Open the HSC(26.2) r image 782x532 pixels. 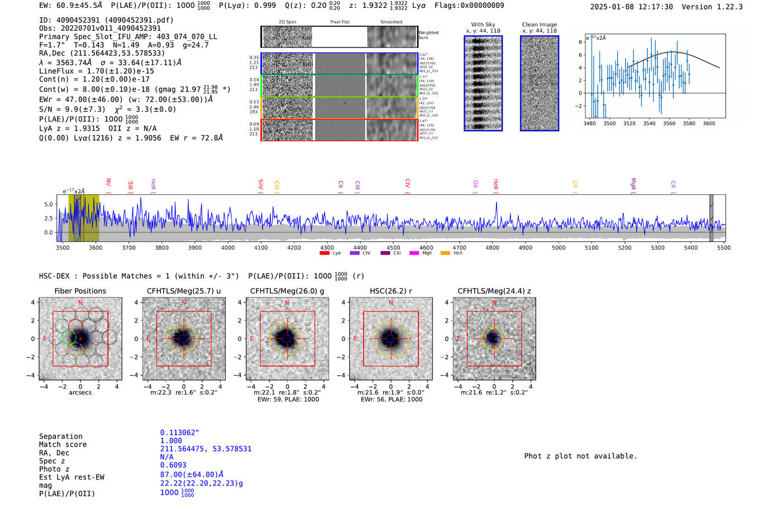(390, 339)
